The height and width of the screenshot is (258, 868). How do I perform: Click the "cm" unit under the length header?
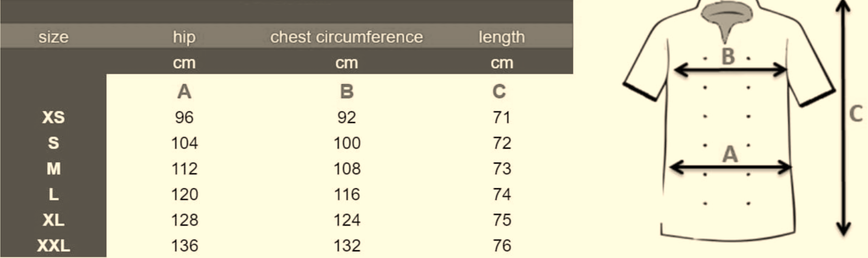click(502, 63)
